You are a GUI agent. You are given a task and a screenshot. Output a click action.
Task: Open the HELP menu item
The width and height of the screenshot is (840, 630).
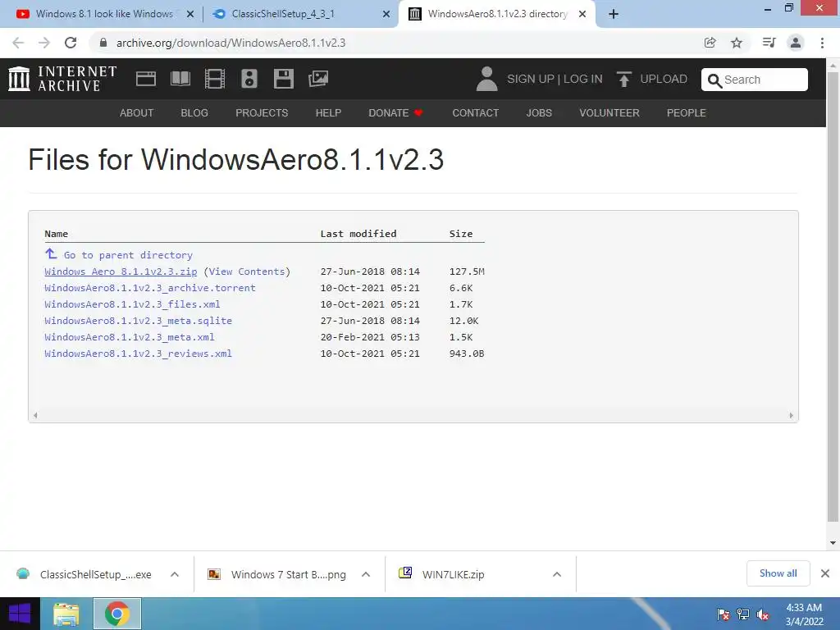(x=328, y=113)
